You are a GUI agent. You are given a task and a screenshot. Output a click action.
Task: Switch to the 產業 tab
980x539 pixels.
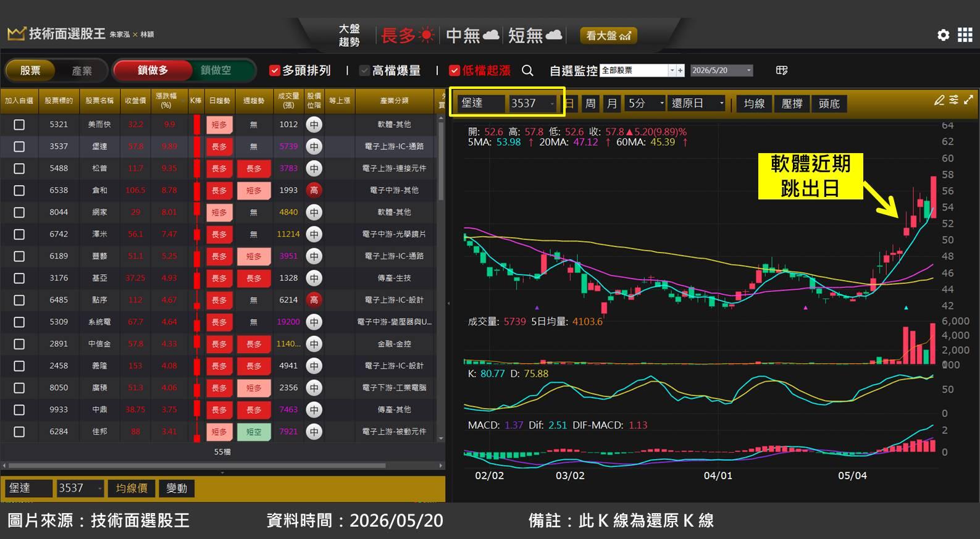82,70
